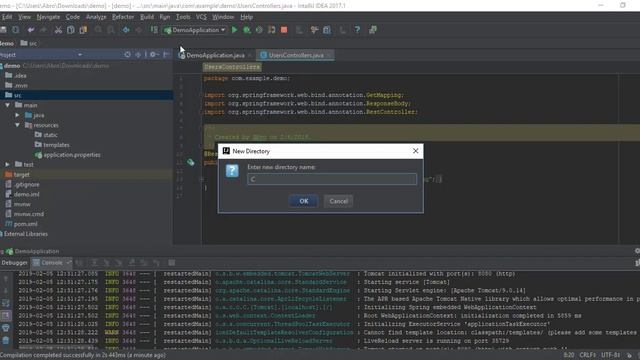This screenshot has height=360, width=640.
Task: Collapse the resources folder in project tree
Action: pyautogui.click(x=17, y=125)
